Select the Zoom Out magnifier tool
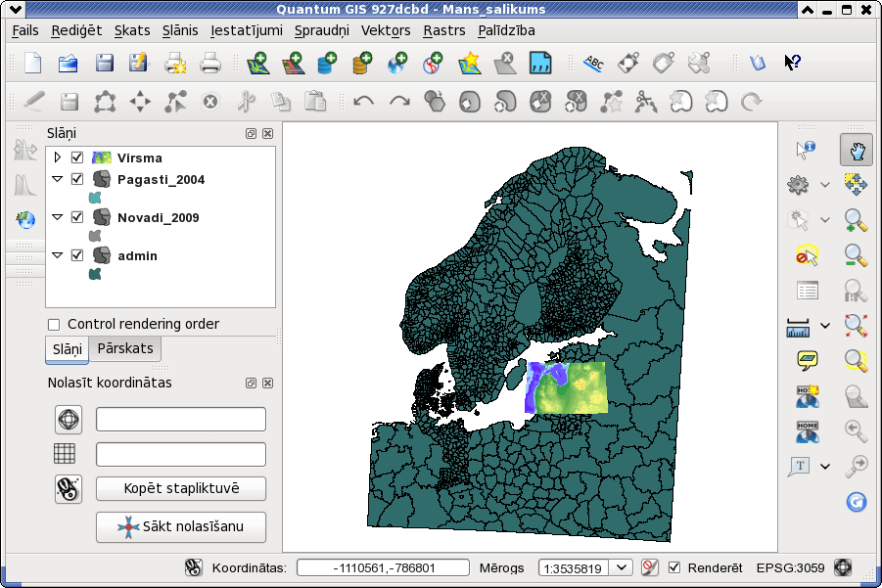The height and width of the screenshot is (588, 882). pyautogui.click(x=856, y=255)
